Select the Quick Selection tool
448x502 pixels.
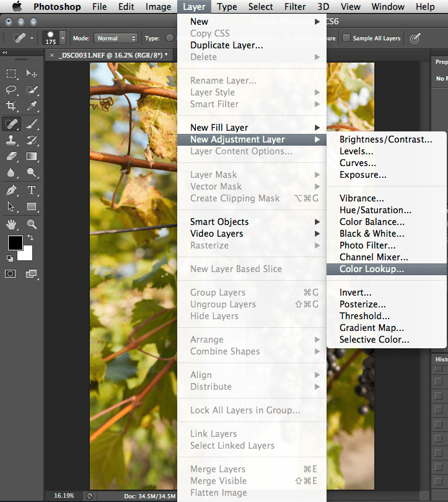coord(32,90)
